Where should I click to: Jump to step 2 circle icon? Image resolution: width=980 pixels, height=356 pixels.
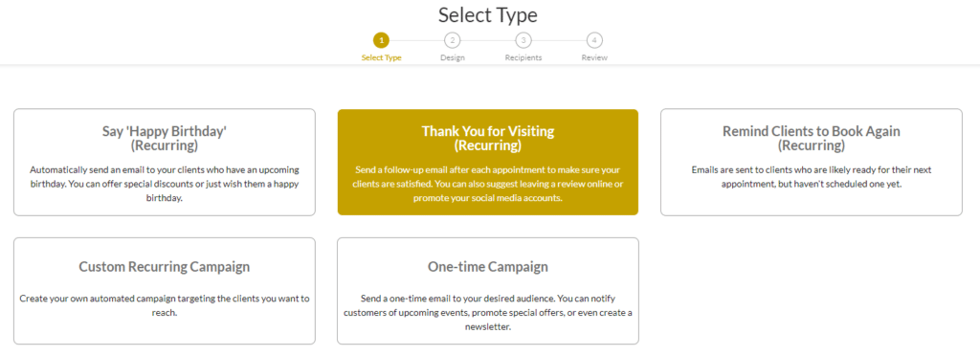coord(452,40)
